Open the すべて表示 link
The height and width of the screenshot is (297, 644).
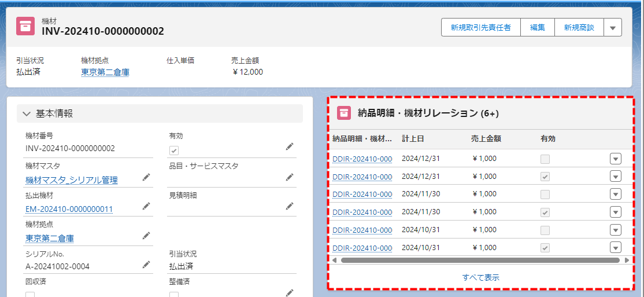tap(480, 277)
